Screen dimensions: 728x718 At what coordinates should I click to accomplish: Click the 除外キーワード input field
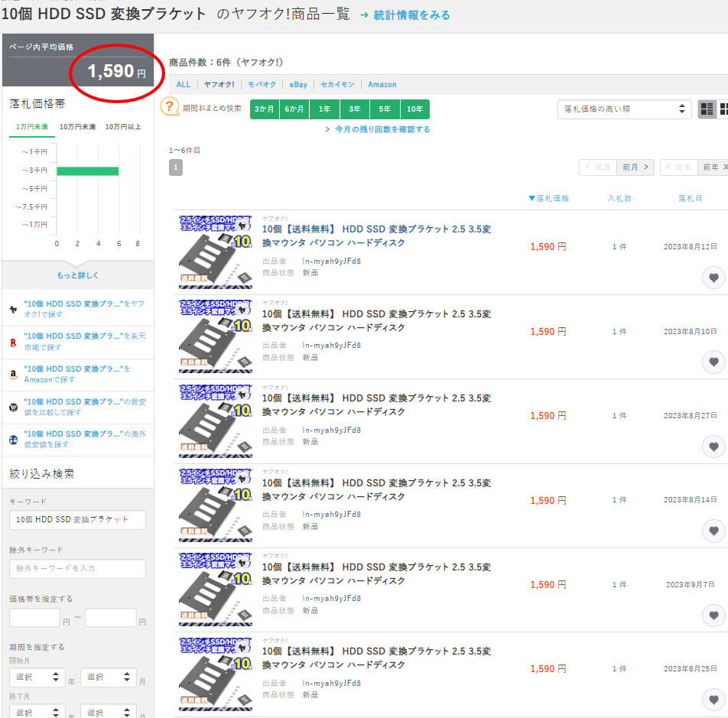coord(77,569)
